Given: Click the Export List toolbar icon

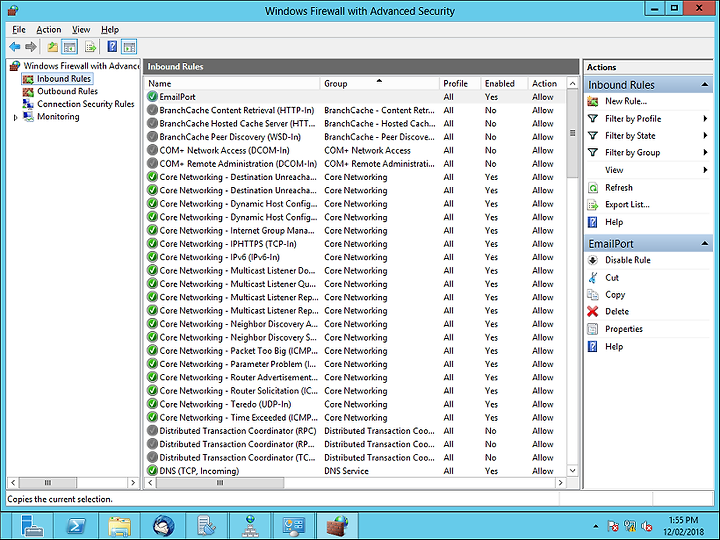Looking at the screenshot, I should (x=90, y=46).
